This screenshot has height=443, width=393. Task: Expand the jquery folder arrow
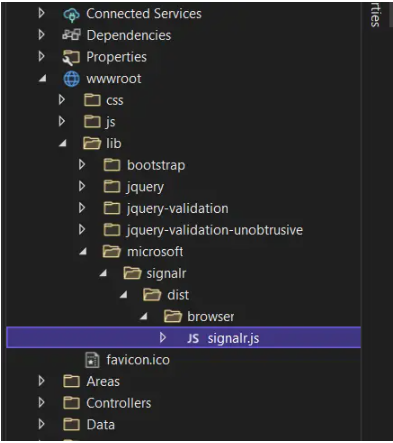[82, 186]
